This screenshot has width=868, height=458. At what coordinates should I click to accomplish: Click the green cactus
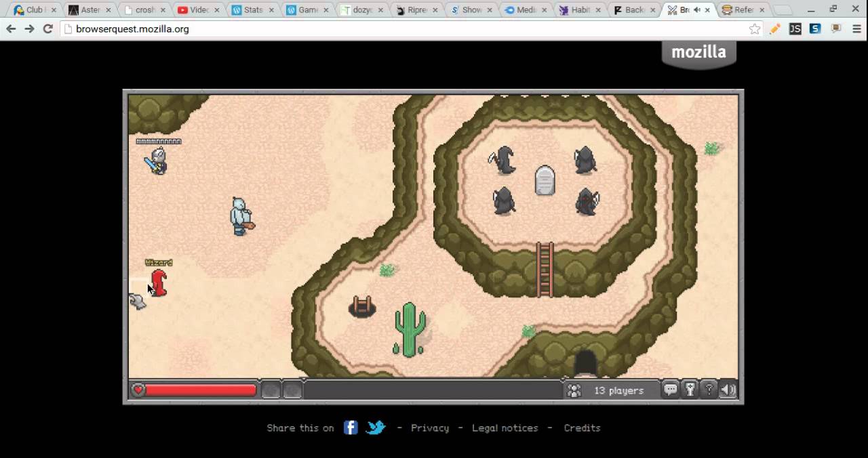409,329
